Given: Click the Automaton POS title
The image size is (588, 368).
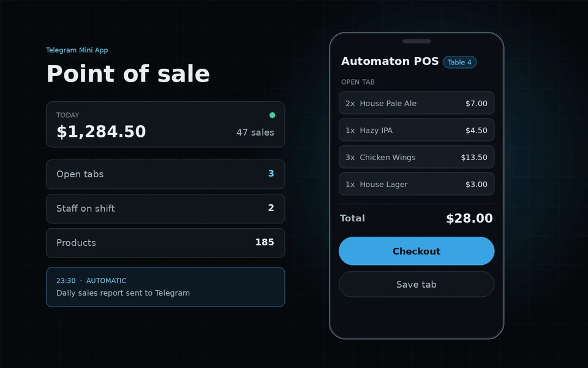Looking at the screenshot, I should 390,61.
